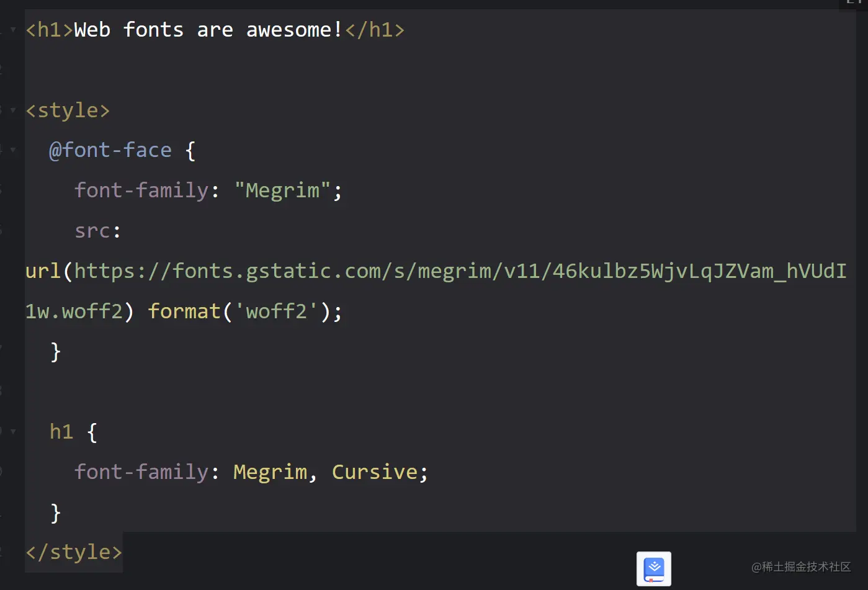Click the Cursive fallback font value
This screenshot has height=590, width=868.
click(375, 472)
